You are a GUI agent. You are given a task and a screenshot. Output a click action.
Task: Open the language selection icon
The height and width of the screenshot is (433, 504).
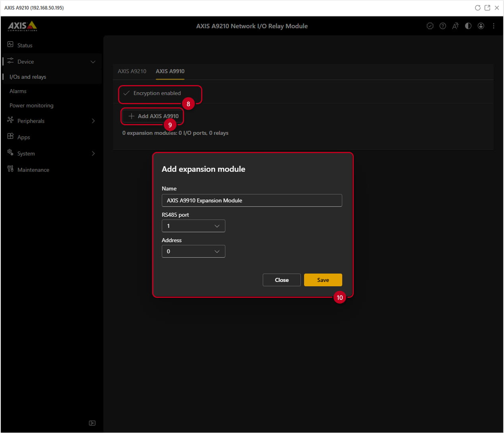[456, 26]
